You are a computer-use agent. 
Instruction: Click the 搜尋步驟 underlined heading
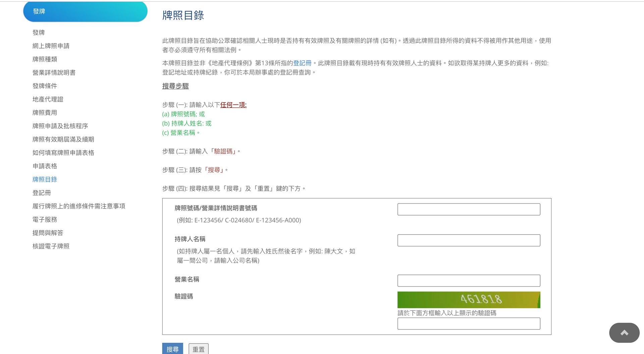click(x=175, y=86)
